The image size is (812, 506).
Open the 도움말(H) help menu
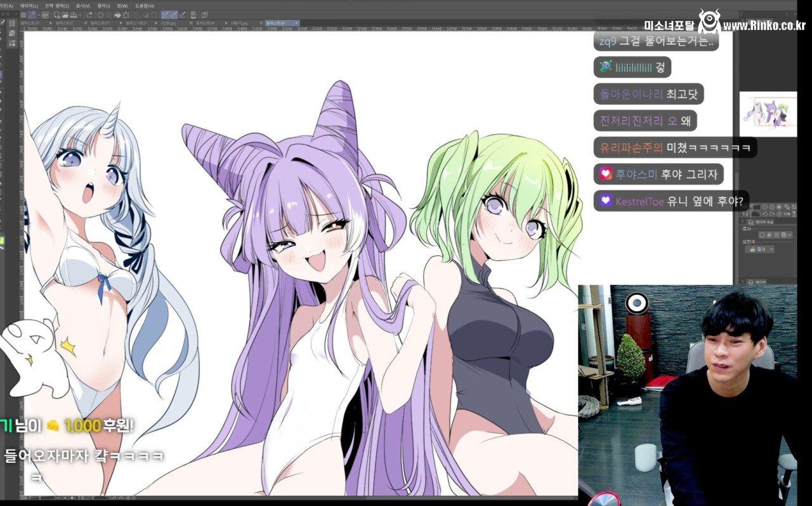(x=145, y=5)
